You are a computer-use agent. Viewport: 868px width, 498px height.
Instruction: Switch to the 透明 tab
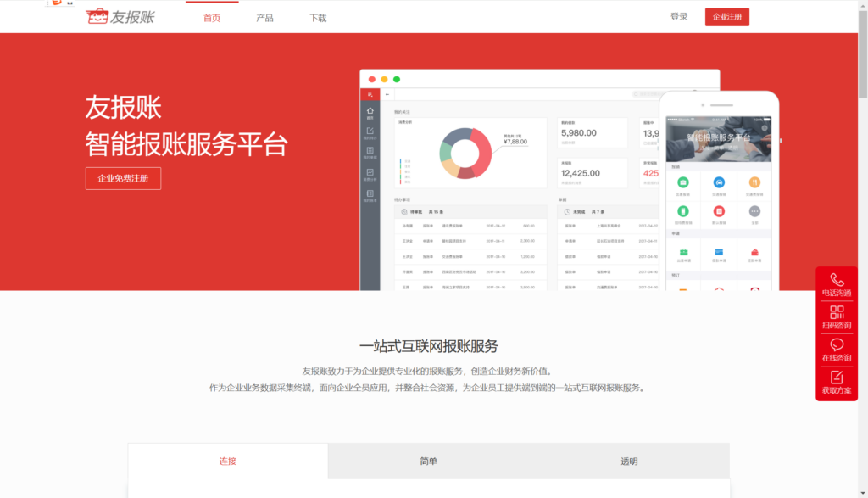629,462
